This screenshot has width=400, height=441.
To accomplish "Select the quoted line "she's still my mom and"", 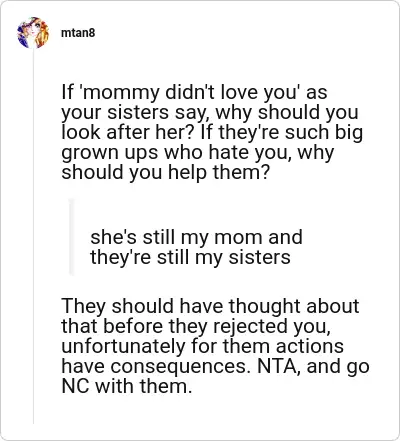I will point(196,237).
